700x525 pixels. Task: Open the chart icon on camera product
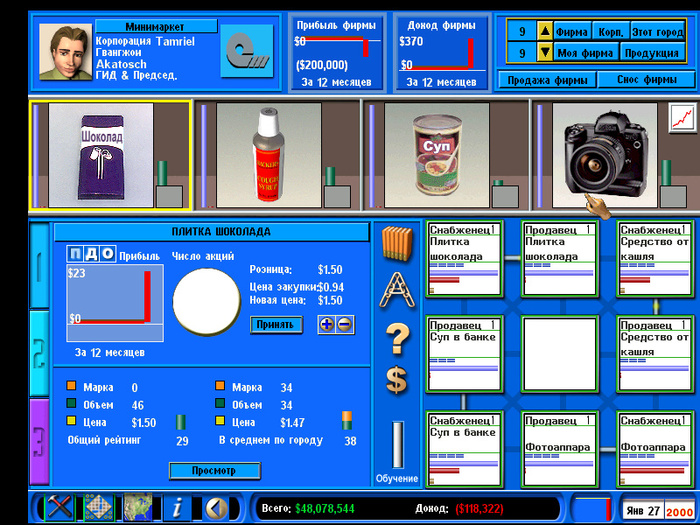point(681,118)
